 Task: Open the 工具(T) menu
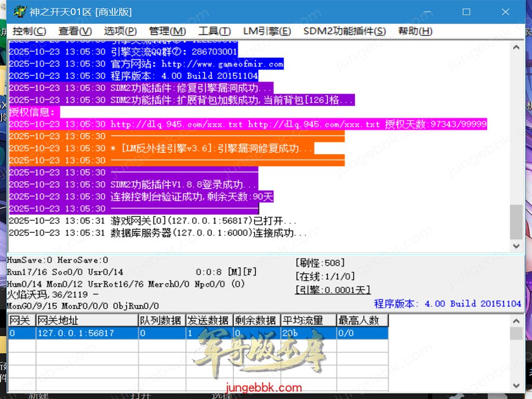(215, 31)
